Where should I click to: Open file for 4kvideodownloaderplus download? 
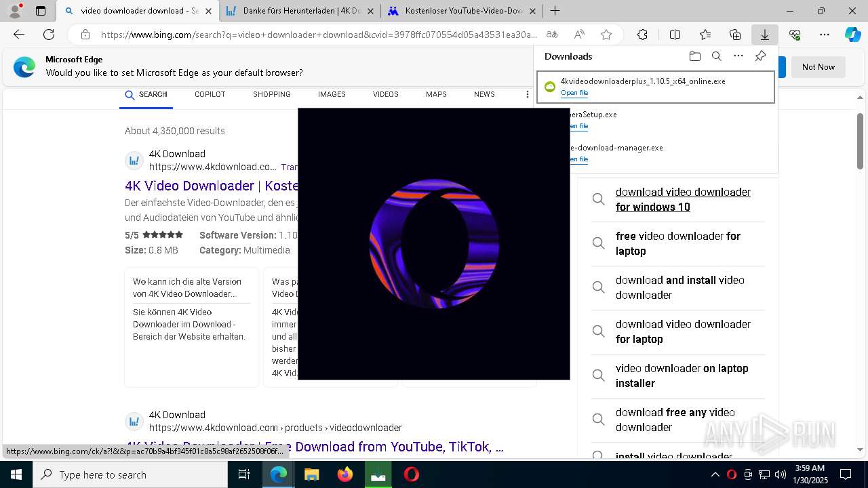pos(574,93)
